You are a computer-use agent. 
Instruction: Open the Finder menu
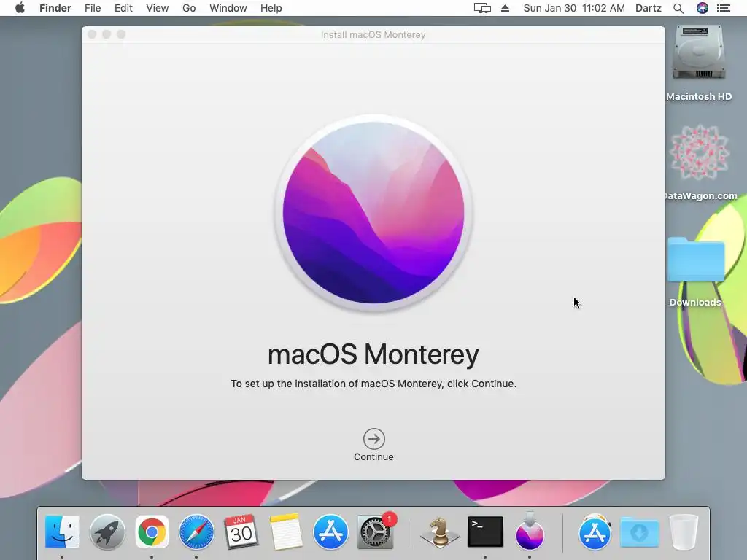[x=55, y=8]
